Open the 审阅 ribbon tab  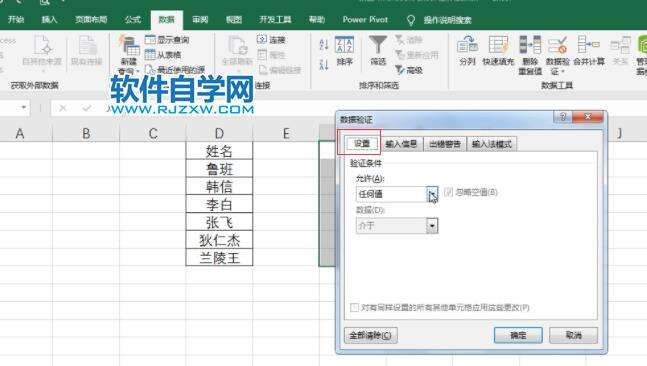200,19
